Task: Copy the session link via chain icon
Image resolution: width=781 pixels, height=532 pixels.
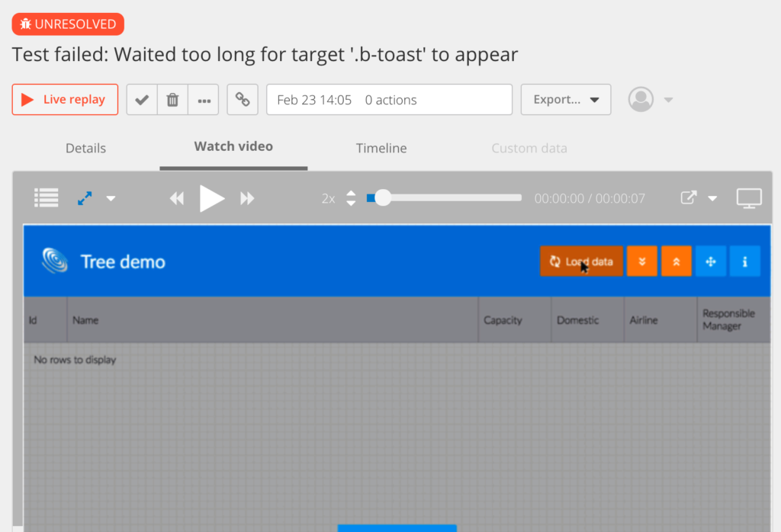Action: point(241,99)
